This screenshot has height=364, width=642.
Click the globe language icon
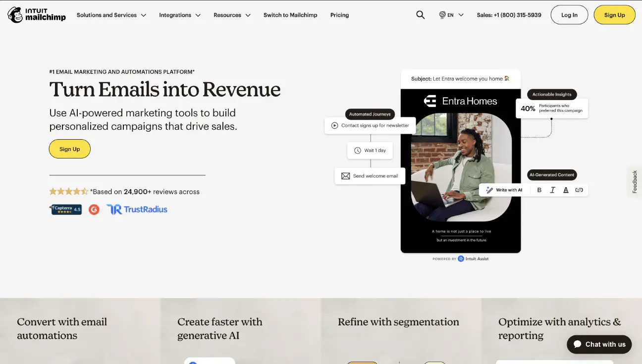[442, 15]
